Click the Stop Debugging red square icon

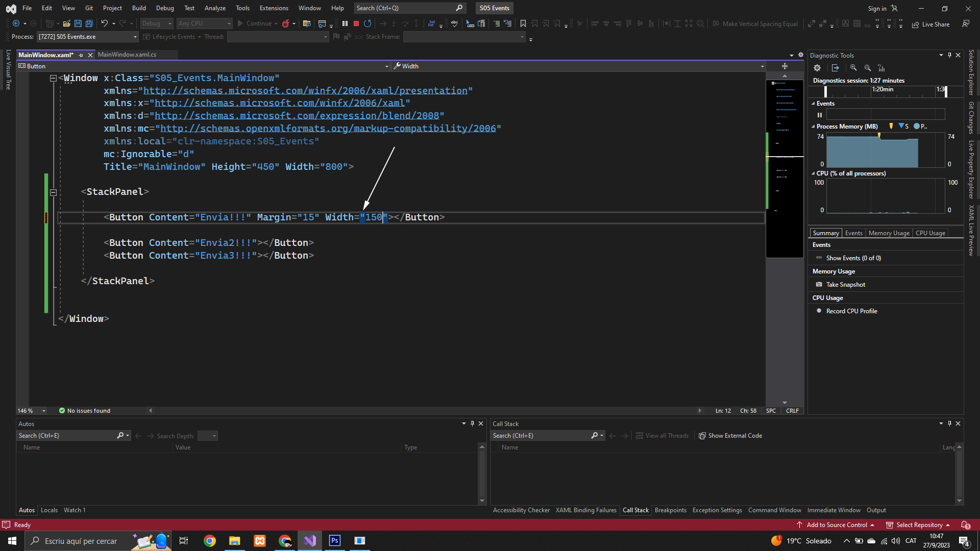pos(356,23)
